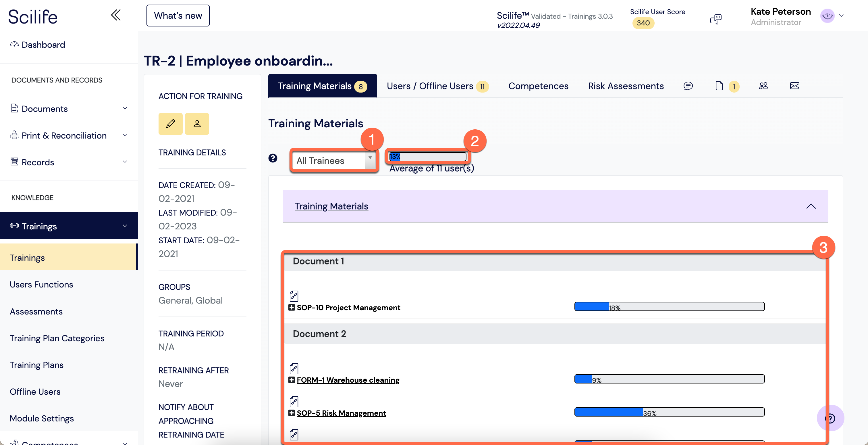868x445 pixels.
Task: Click the pencil edit training button
Action: tap(171, 124)
